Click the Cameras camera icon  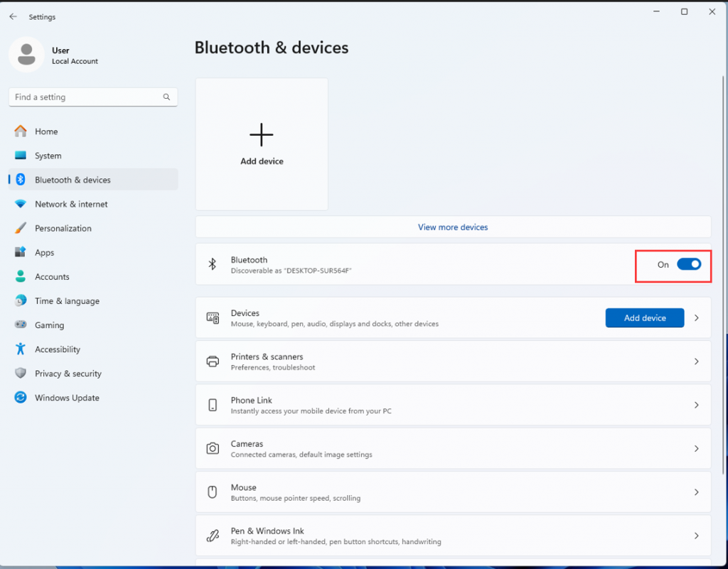click(x=213, y=448)
